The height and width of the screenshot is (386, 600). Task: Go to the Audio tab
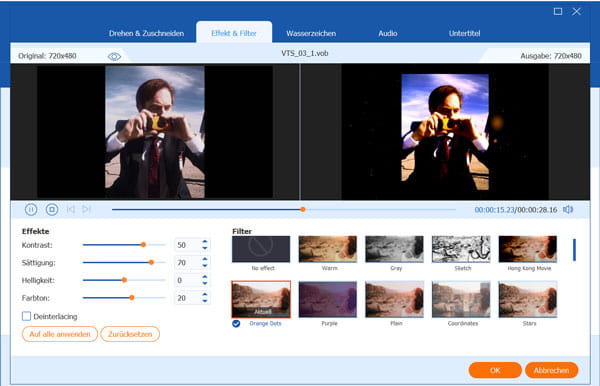coord(388,33)
